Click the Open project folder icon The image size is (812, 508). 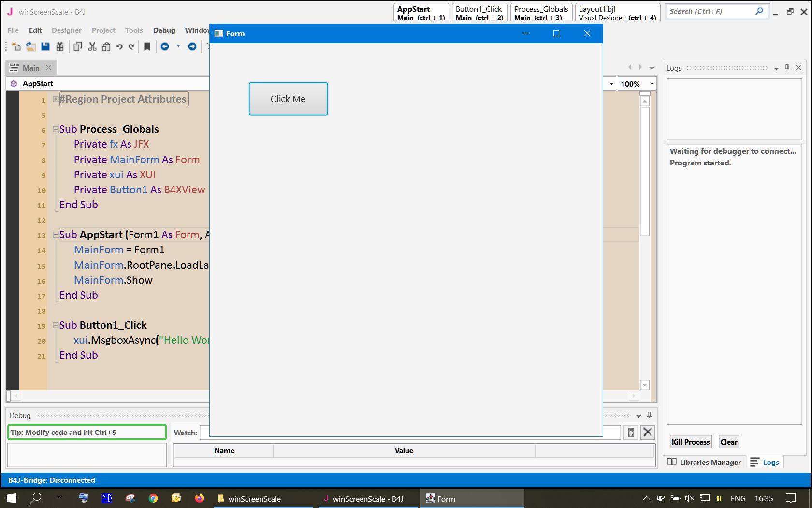(x=31, y=46)
